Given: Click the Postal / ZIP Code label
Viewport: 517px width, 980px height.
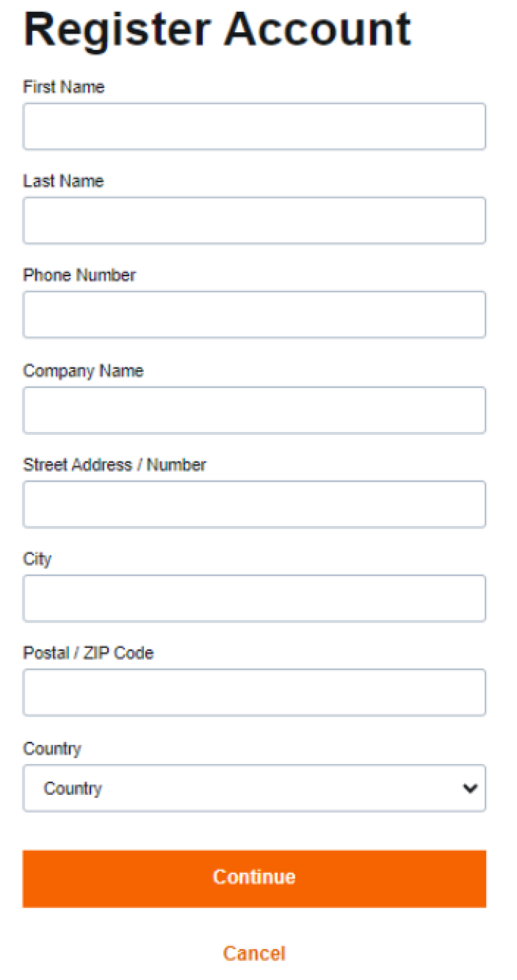Looking at the screenshot, I should point(88,653).
